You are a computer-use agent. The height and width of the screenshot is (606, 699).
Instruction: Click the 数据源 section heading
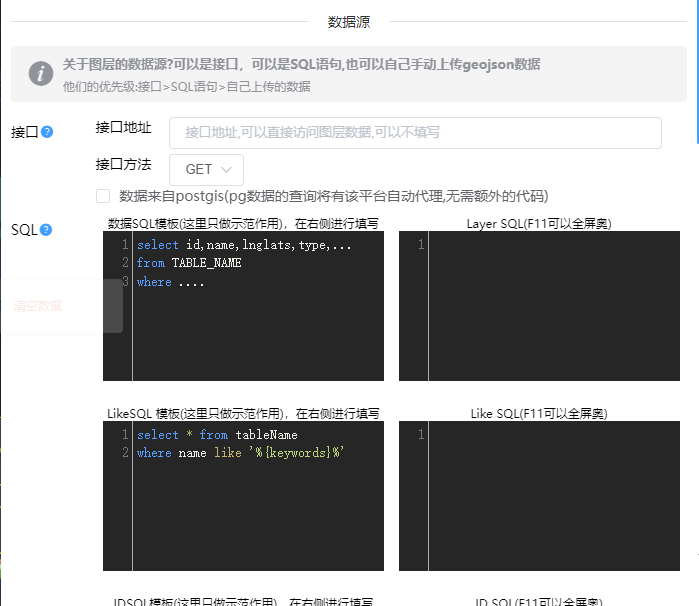coord(349,22)
